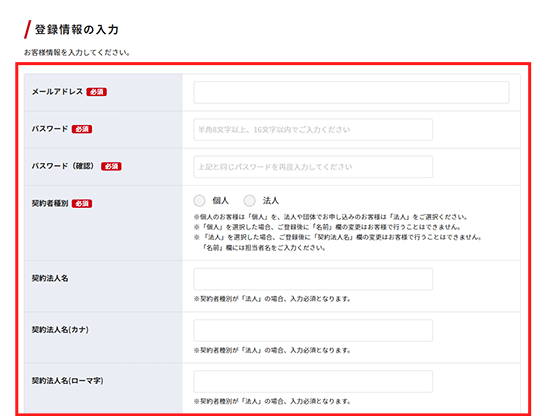Click the 契約法人名(カナ) input field
552x416 pixels.
click(313, 330)
